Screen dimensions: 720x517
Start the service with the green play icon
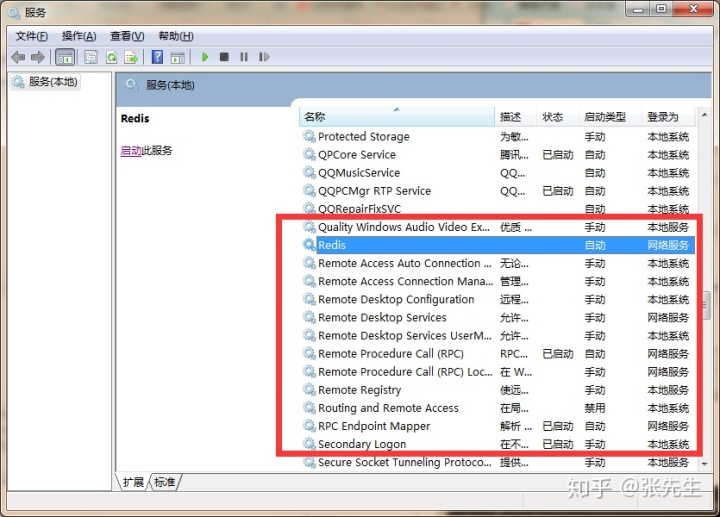(x=205, y=57)
